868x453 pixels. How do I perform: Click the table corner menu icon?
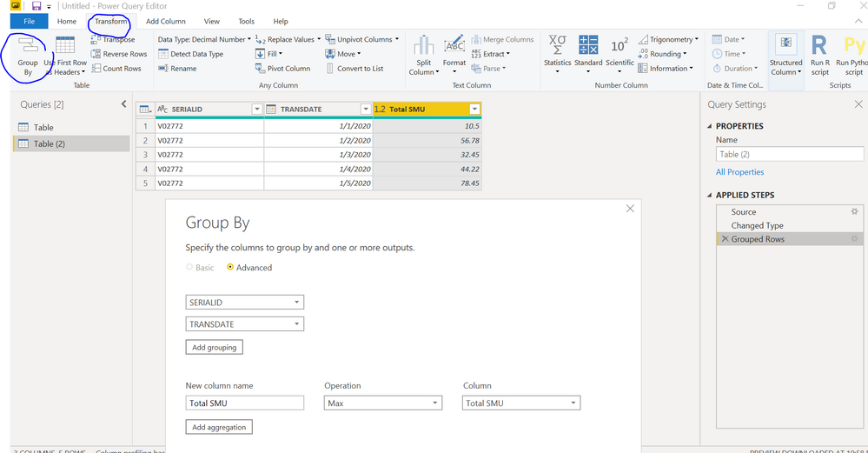pos(145,109)
